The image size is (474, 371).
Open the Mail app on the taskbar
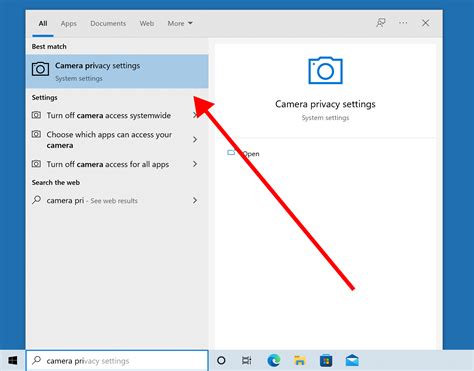(352, 360)
